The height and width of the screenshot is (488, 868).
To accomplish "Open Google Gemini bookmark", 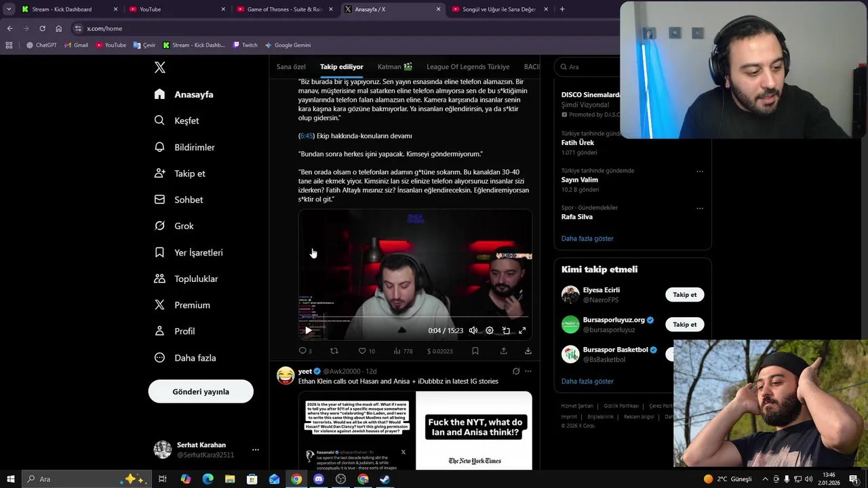I will click(288, 45).
